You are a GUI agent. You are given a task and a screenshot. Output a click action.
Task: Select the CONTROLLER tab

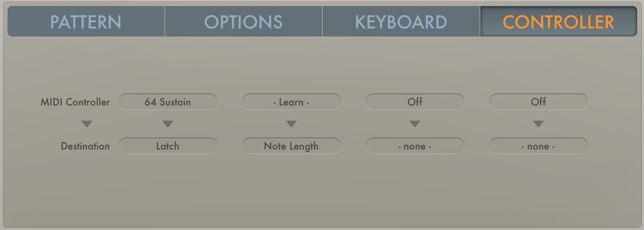tap(558, 22)
